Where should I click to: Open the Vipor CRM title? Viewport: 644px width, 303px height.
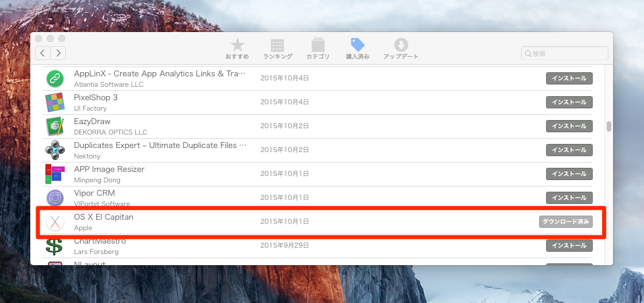[x=94, y=193]
